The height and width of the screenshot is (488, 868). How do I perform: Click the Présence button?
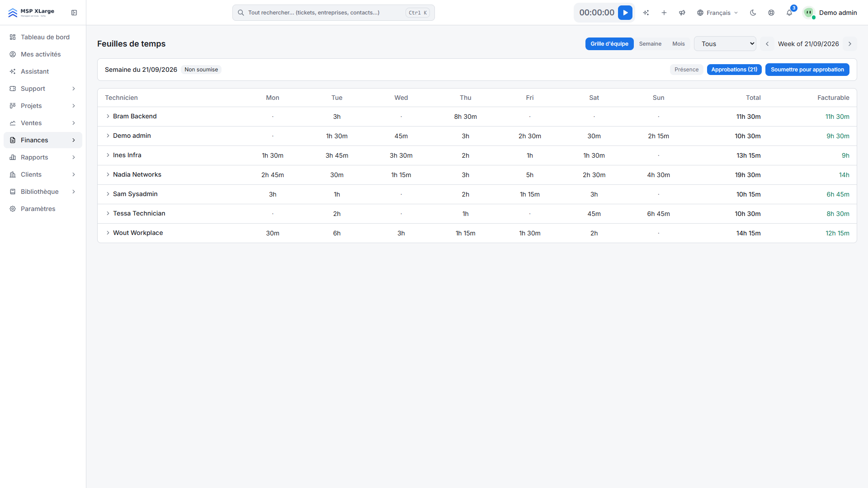click(x=686, y=70)
